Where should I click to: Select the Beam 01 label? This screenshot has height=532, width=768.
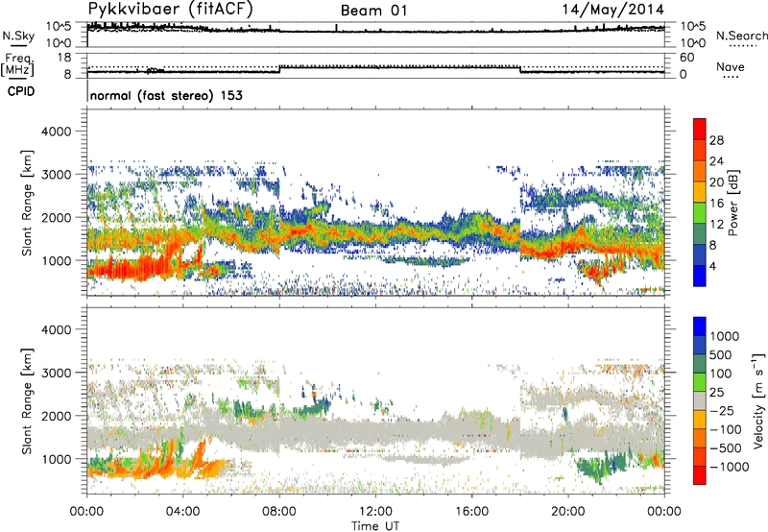point(373,11)
